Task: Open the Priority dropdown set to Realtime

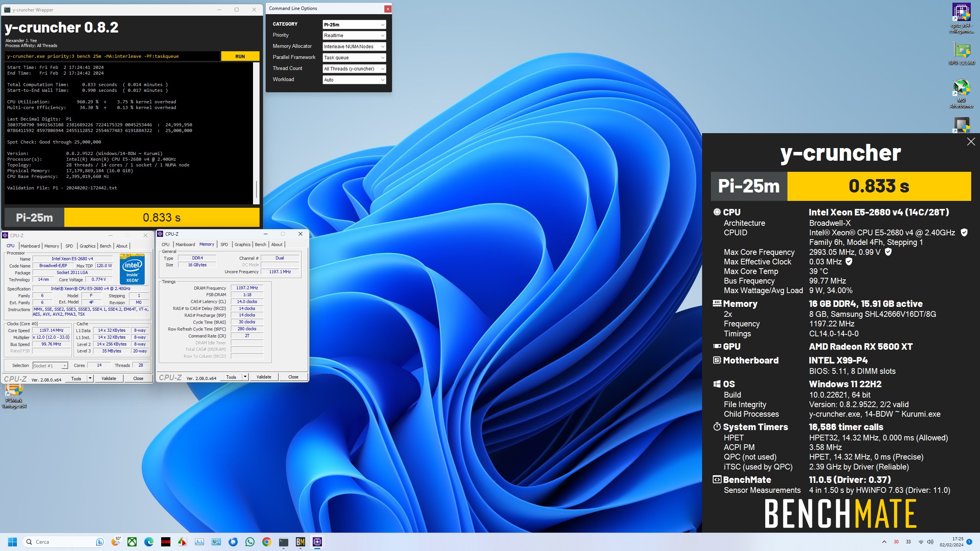Action: coord(354,35)
